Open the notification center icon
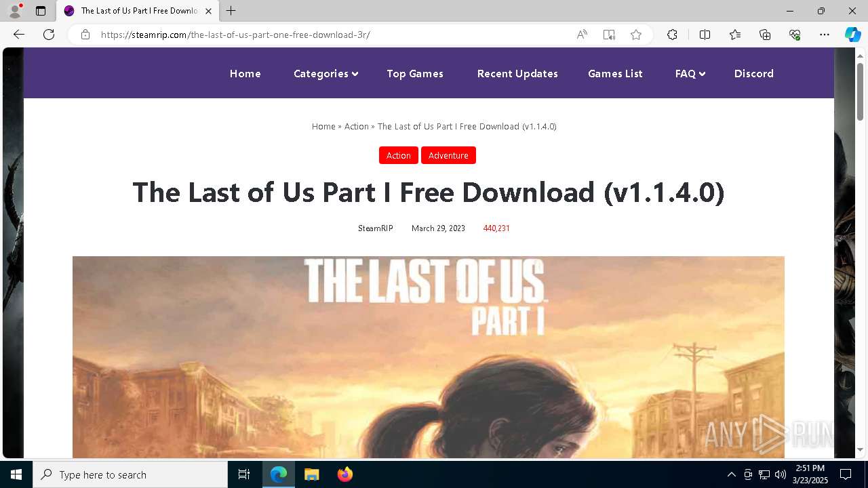Screen dimensions: 868x488 [846, 474]
